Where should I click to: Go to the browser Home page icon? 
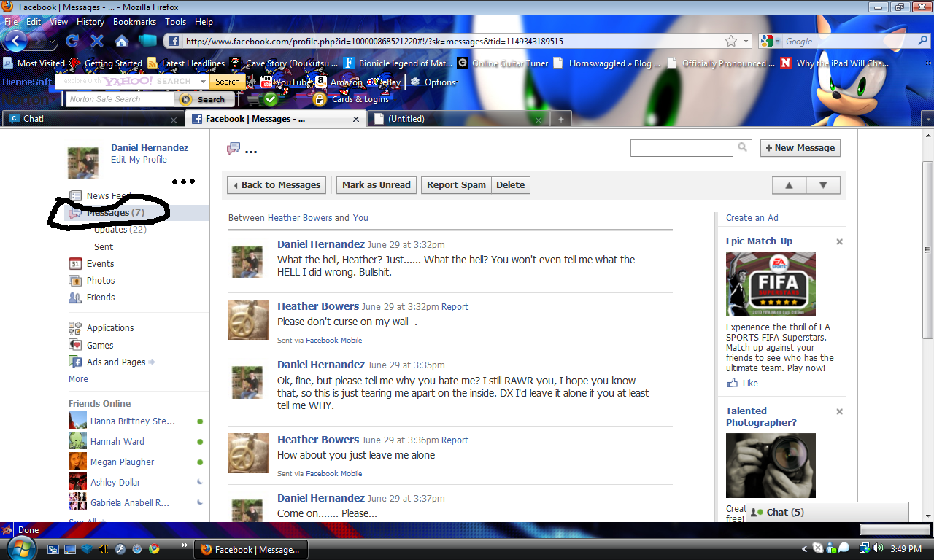pos(122,41)
